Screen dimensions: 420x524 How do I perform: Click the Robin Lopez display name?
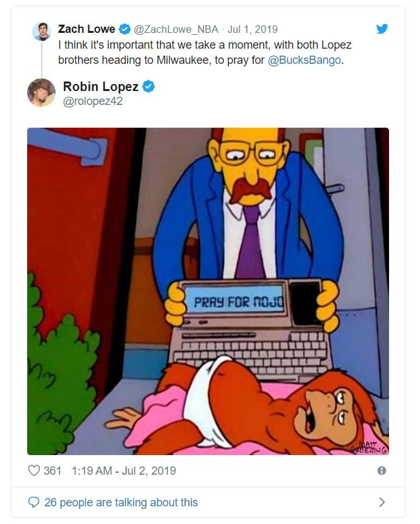pyautogui.click(x=101, y=87)
